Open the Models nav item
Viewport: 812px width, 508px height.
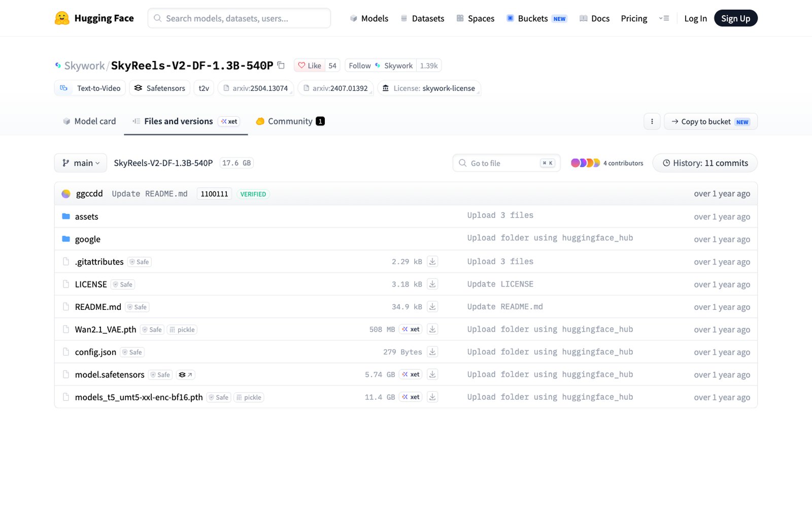tap(369, 18)
